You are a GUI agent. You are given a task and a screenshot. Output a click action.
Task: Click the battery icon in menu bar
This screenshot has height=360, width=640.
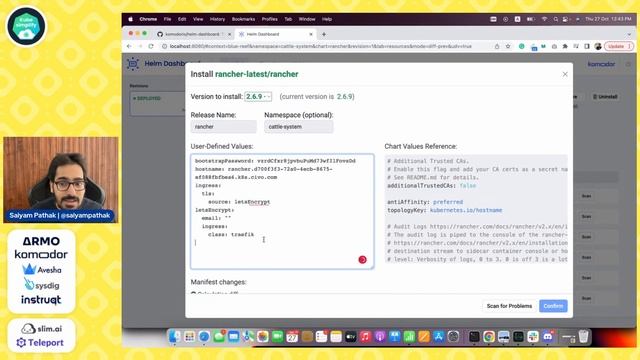pyautogui.click(x=530, y=19)
